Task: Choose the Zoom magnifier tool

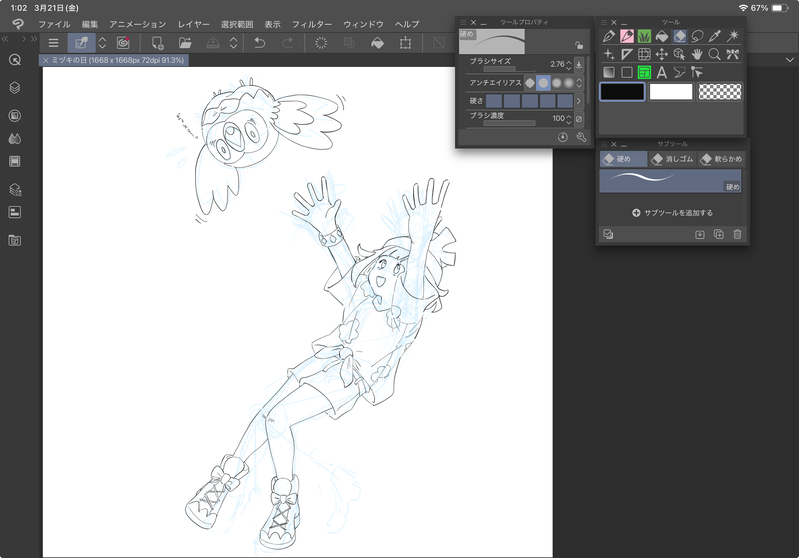Action: (x=715, y=54)
